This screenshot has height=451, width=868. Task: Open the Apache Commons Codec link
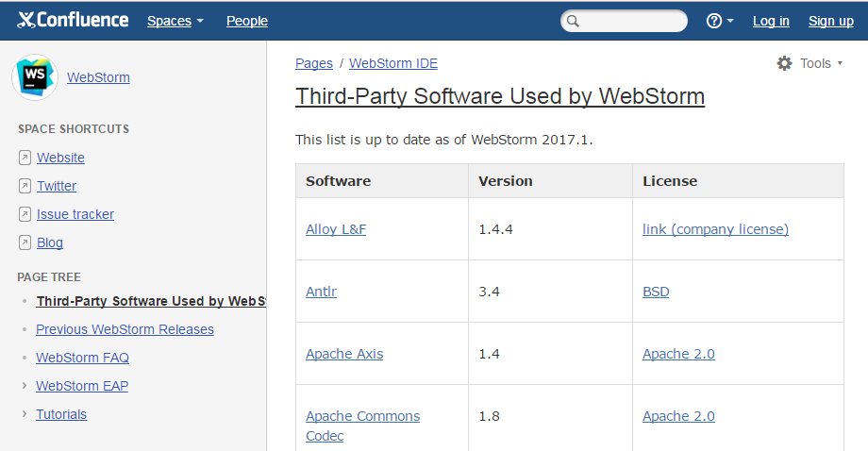point(362,426)
